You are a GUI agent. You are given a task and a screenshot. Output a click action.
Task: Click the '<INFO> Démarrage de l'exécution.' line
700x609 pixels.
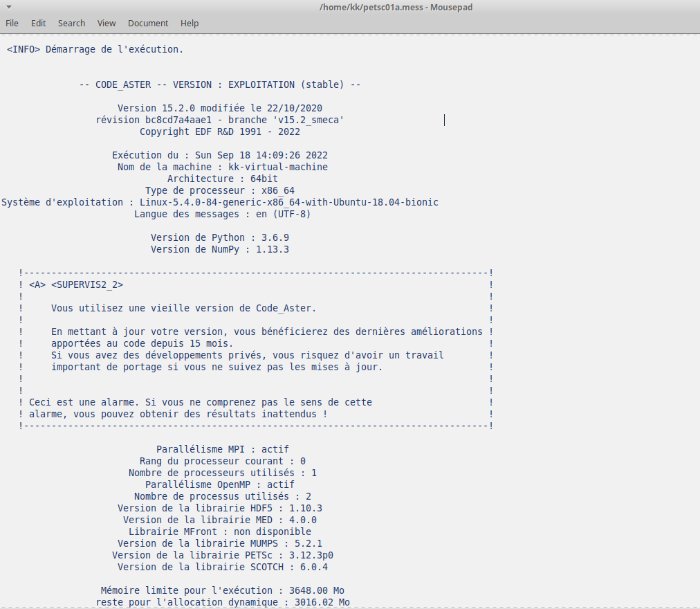pyautogui.click(x=95, y=49)
